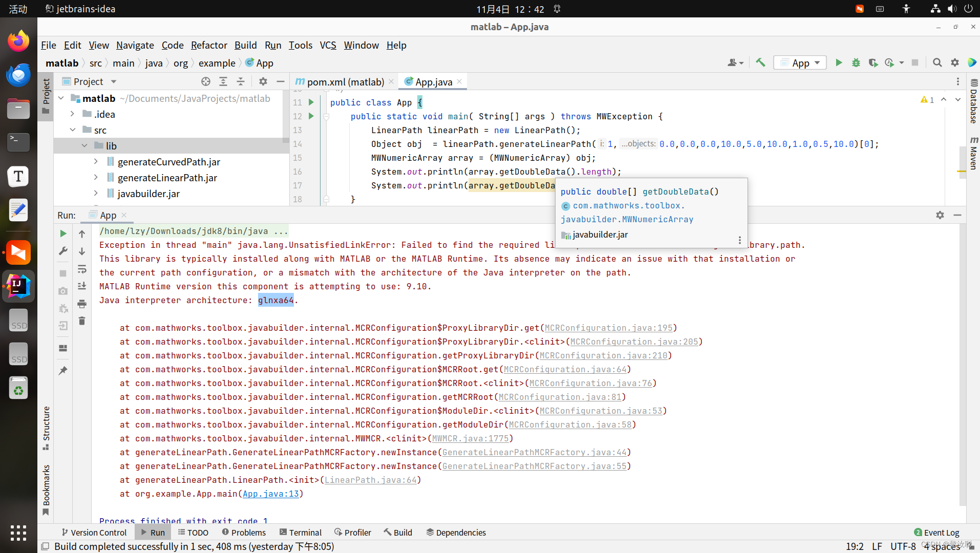The height and width of the screenshot is (553, 980).
Task: Run the App configuration with green play button
Action: 839,62
